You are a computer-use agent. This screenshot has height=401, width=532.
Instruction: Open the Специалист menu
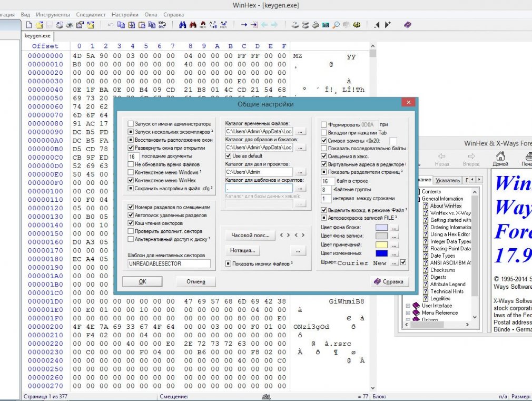pyautogui.click(x=91, y=15)
